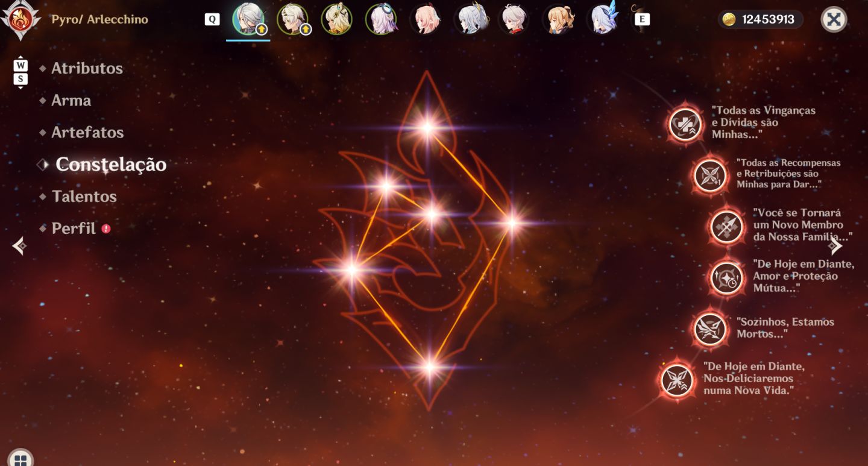Viewport: 868px width, 466px height.
Task: Go to previous character with the left arrow
Action: click(19, 245)
